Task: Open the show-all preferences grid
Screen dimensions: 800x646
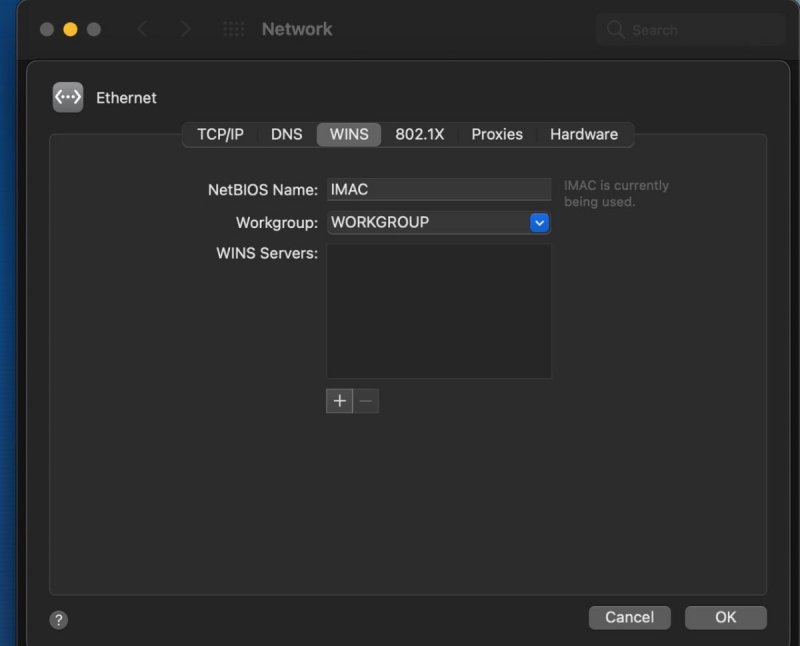Action: [233, 30]
